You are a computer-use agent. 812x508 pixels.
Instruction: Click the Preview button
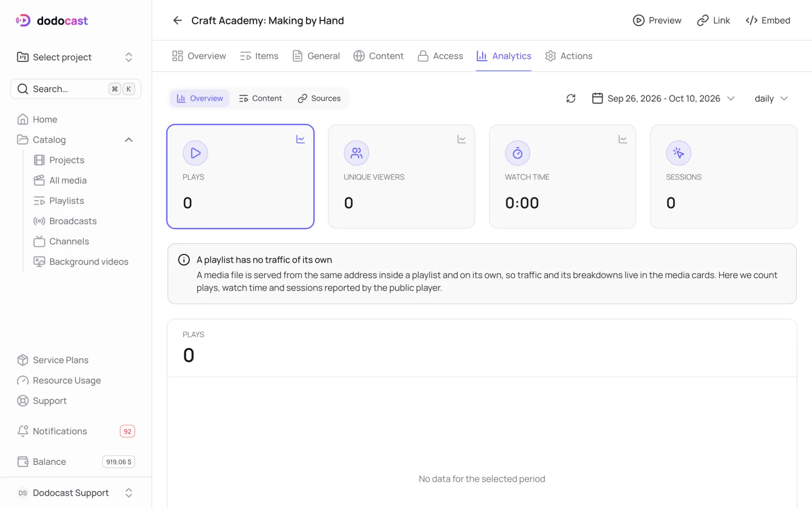pos(657,20)
